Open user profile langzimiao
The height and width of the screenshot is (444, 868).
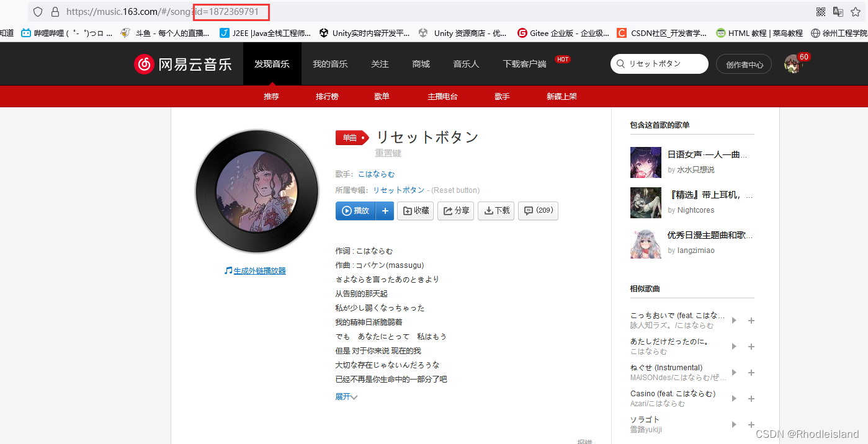pos(696,251)
